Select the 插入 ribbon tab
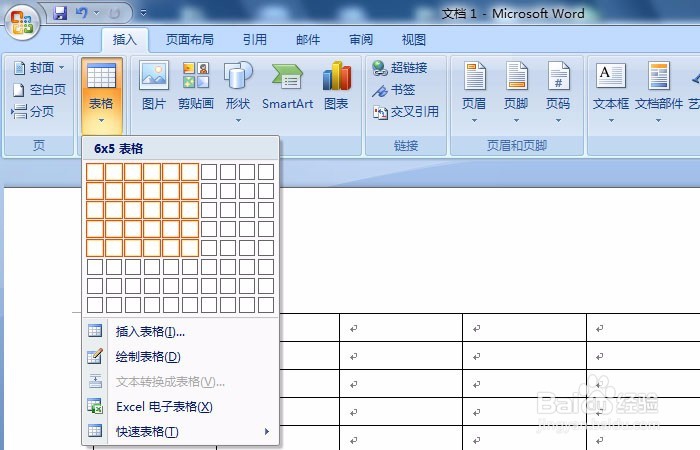The image size is (700, 450). pyautogui.click(x=125, y=40)
